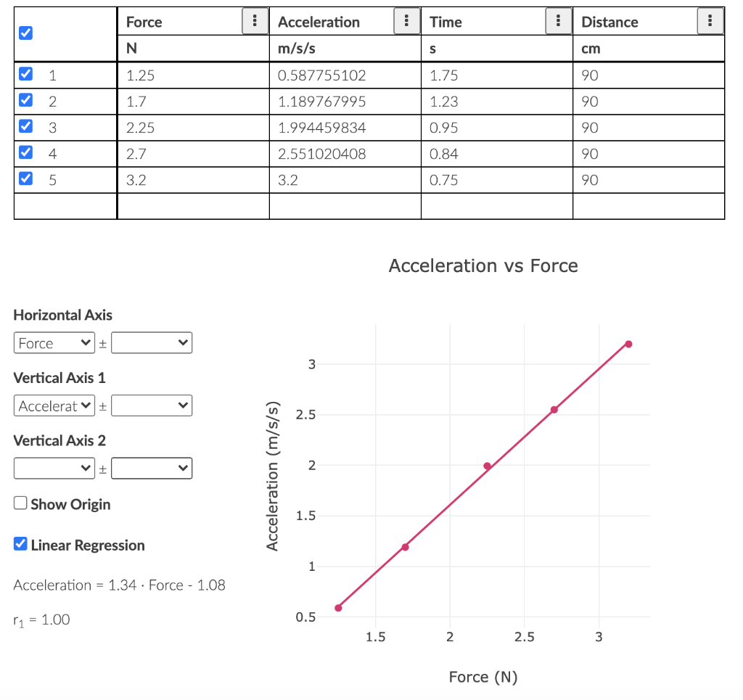Select the topmost data point on the graph
The image size is (743, 700).
coord(628,344)
